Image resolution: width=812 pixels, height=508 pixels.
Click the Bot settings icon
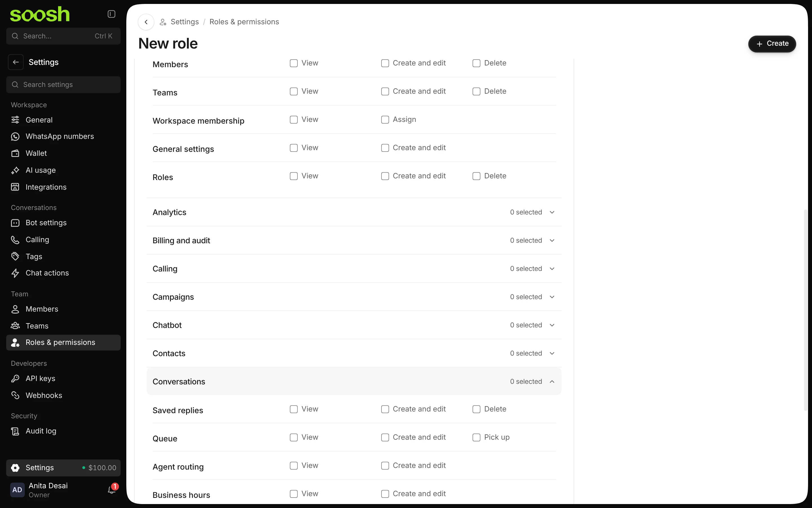pos(15,223)
